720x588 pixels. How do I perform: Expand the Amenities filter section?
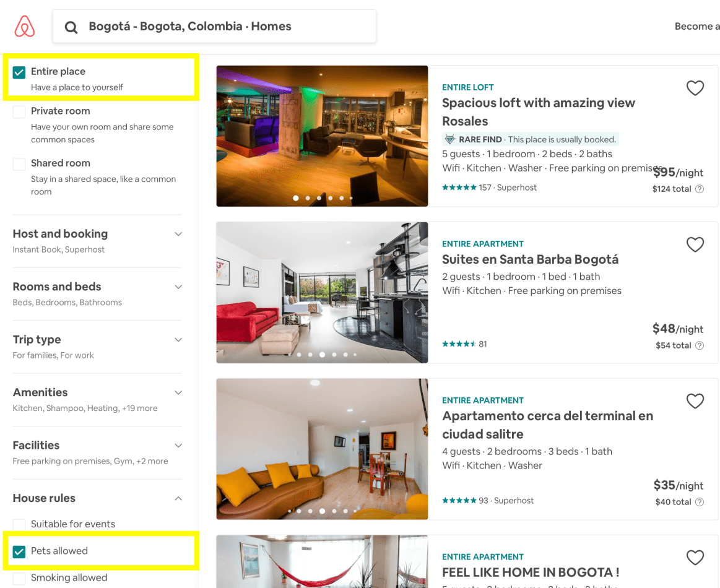click(178, 392)
